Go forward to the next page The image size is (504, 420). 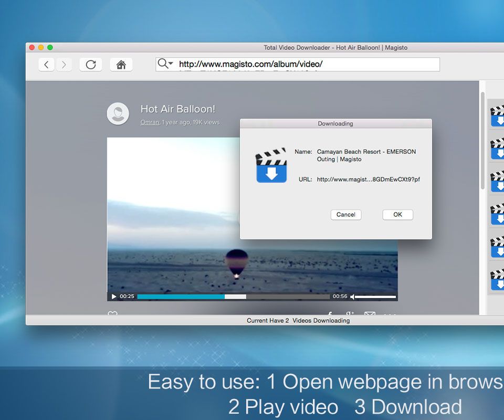(64, 65)
